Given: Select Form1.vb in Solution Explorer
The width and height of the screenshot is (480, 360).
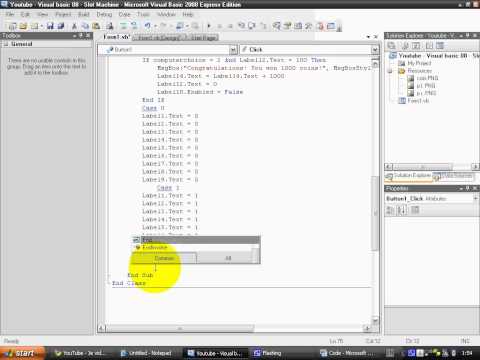Looking at the screenshot, I should 418,100.
